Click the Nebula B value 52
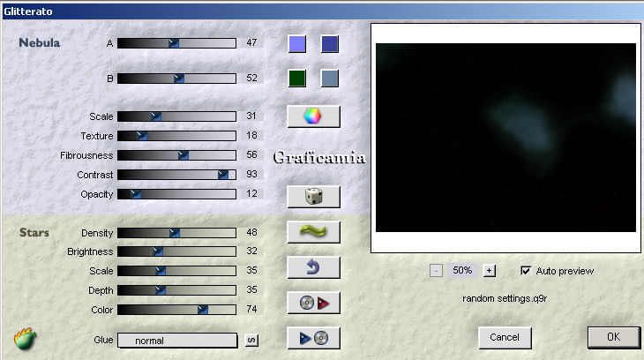Screen dimensions: 644x360 [x=251, y=78]
